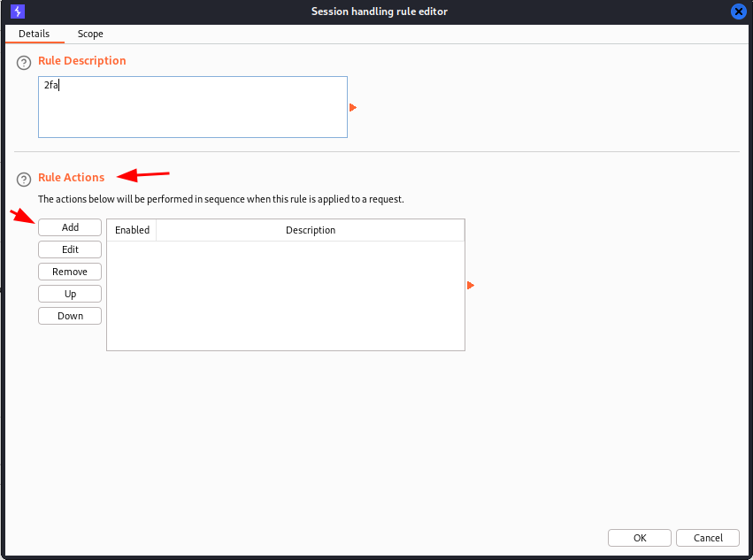Confirm the rule with OK
The height and width of the screenshot is (560, 753).
tap(640, 538)
